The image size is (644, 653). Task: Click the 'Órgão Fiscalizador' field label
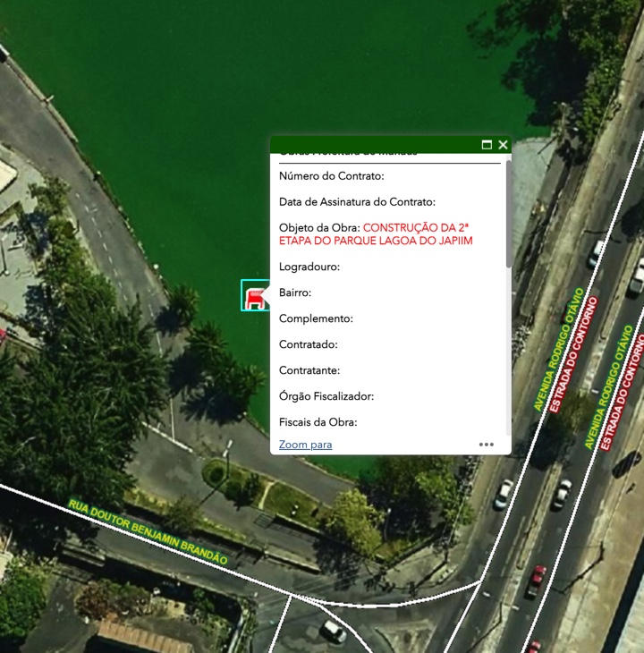tap(326, 396)
